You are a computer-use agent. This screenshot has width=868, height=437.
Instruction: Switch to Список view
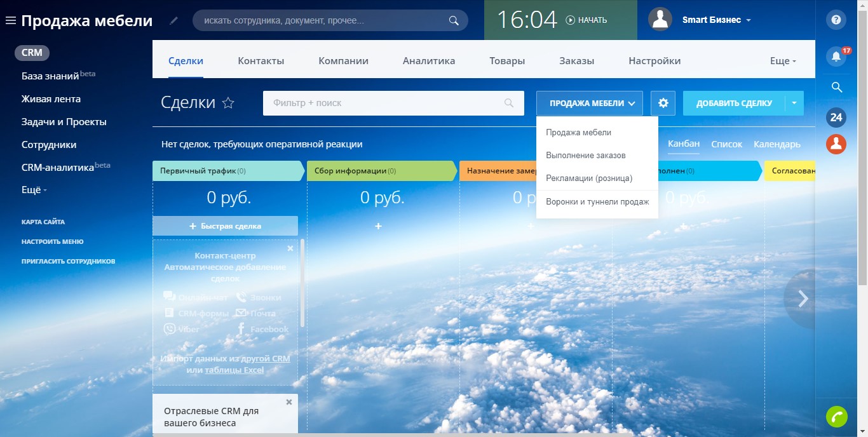pos(727,144)
